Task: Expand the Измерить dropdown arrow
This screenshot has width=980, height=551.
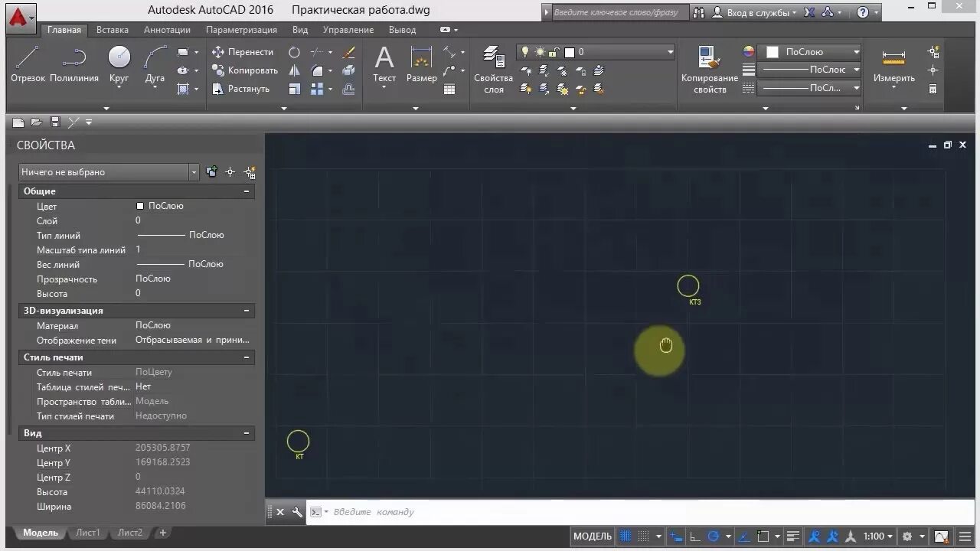Action: (893, 88)
